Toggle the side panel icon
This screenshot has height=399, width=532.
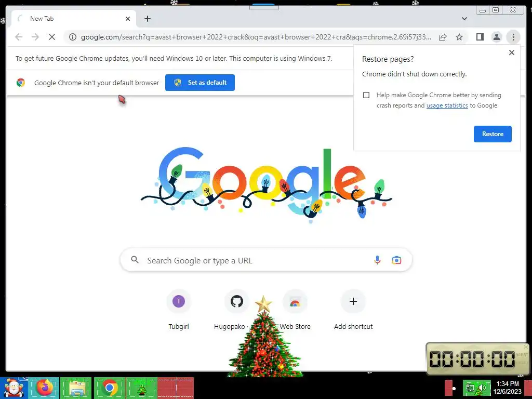coord(480,37)
